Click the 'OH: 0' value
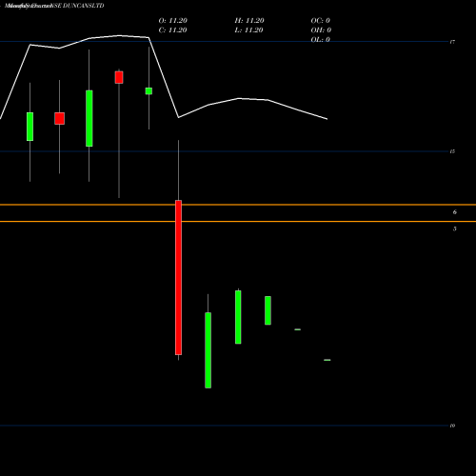 321,30
